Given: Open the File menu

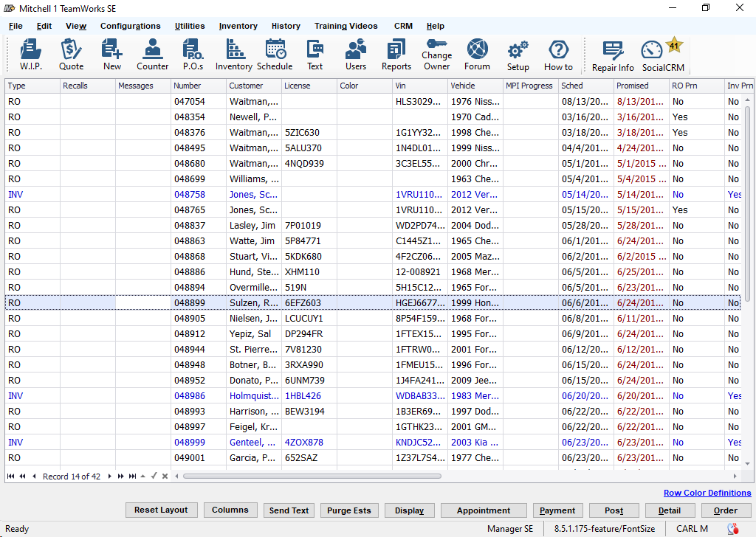Looking at the screenshot, I should [x=16, y=26].
